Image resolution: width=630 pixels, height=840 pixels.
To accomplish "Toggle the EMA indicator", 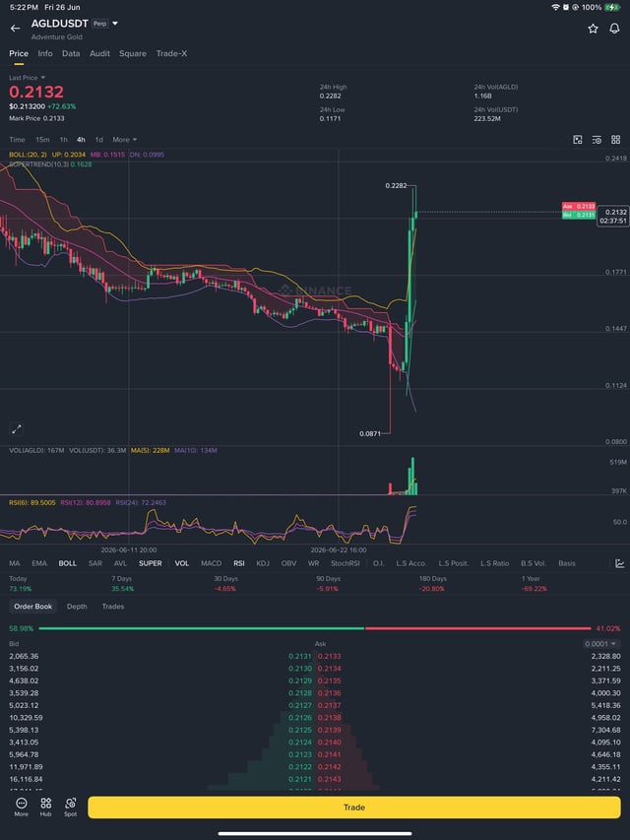I will (x=39, y=563).
